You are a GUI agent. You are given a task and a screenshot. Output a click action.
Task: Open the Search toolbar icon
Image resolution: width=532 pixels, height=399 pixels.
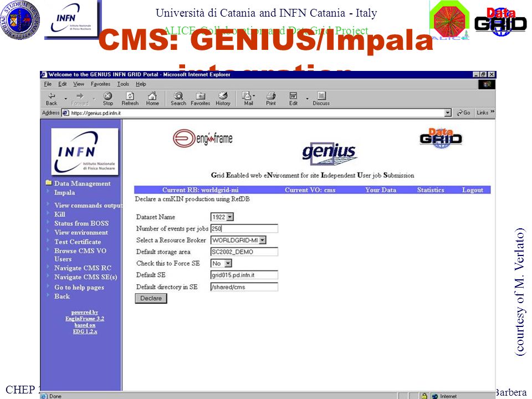tap(178, 99)
